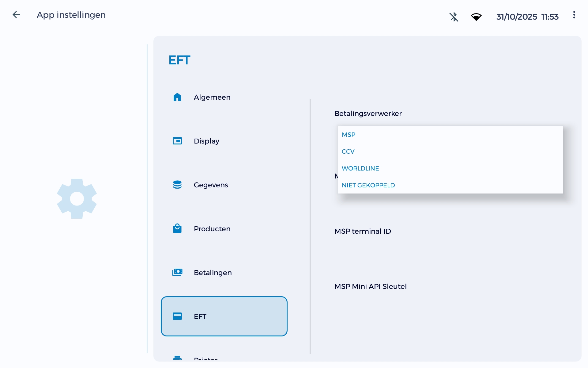Click the Wi-Fi status icon
588x368 pixels.
coord(476,17)
